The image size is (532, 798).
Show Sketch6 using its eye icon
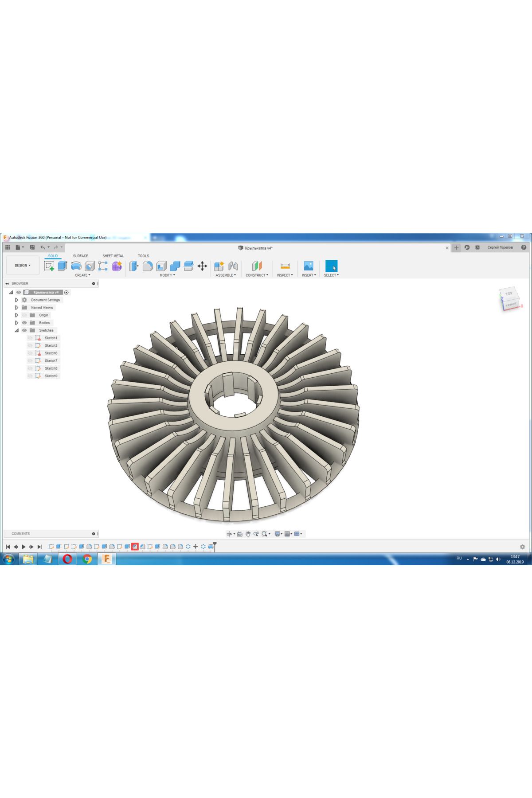point(30,353)
